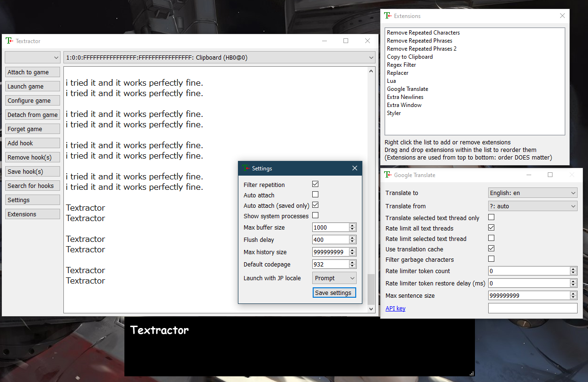Open the process selection dropdown
This screenshot has width=588, height=382.
pos(32,57)
